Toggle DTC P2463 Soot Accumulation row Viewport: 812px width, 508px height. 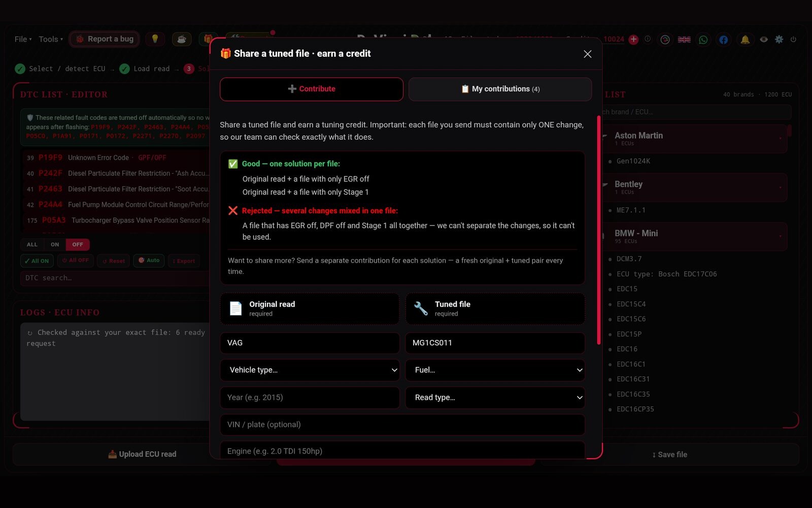[116, 189]
